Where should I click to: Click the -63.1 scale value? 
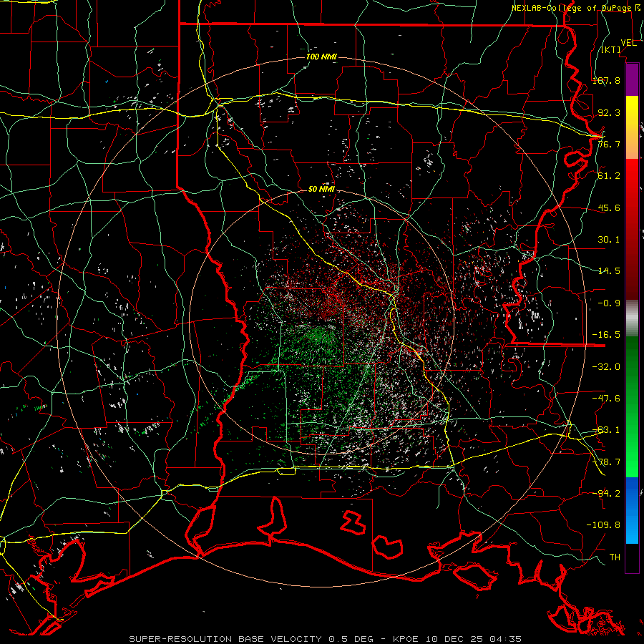coord(606,430)
